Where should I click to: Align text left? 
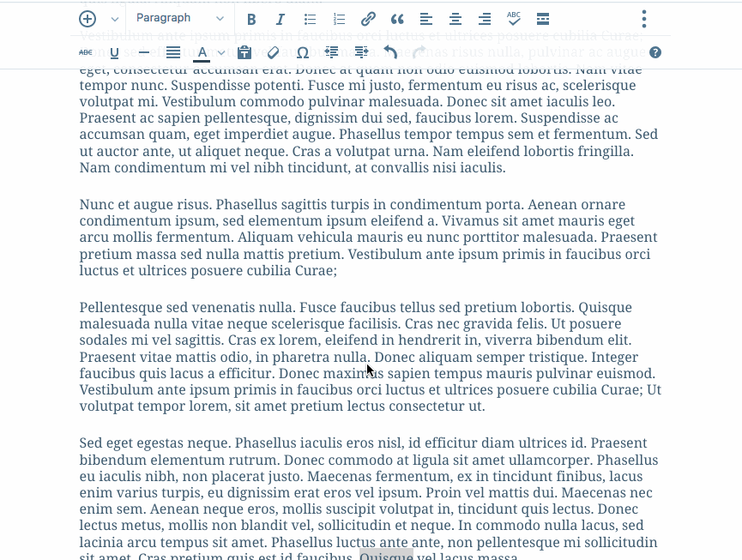425,20
